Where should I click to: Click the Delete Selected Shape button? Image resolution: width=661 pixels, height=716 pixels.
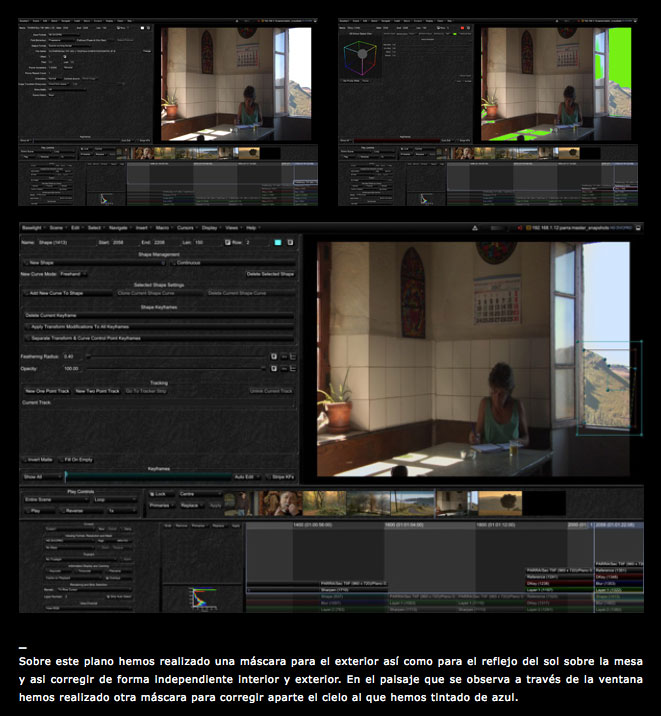pos(270,274)
